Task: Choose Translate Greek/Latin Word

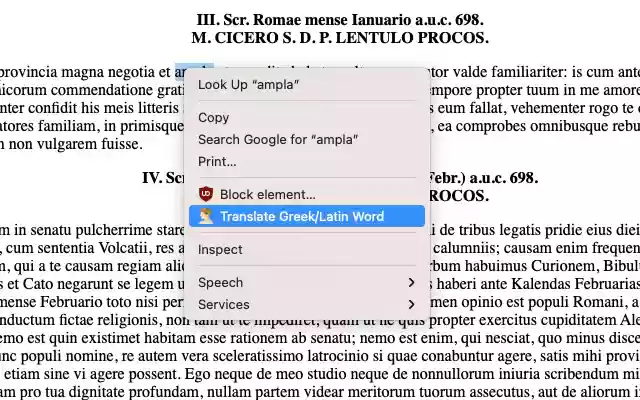Action: [x=307, y=216]
